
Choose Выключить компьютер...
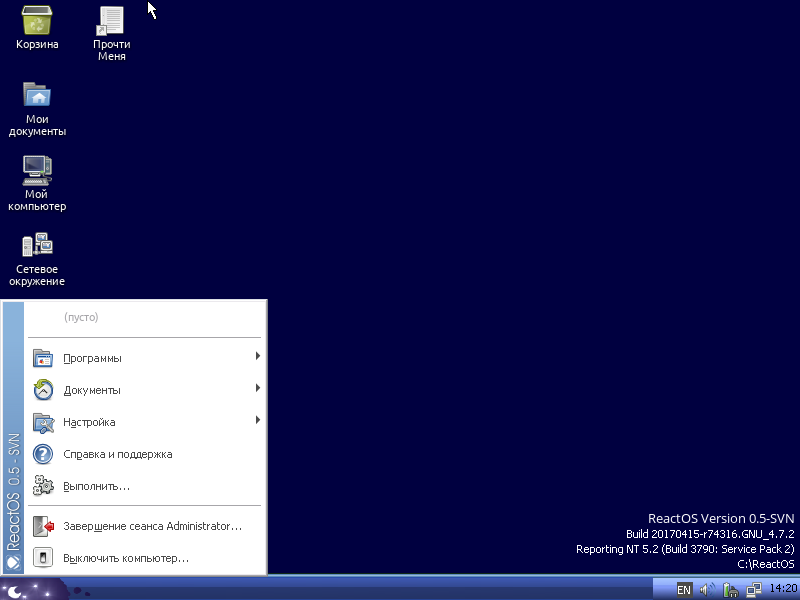[145, 558]
